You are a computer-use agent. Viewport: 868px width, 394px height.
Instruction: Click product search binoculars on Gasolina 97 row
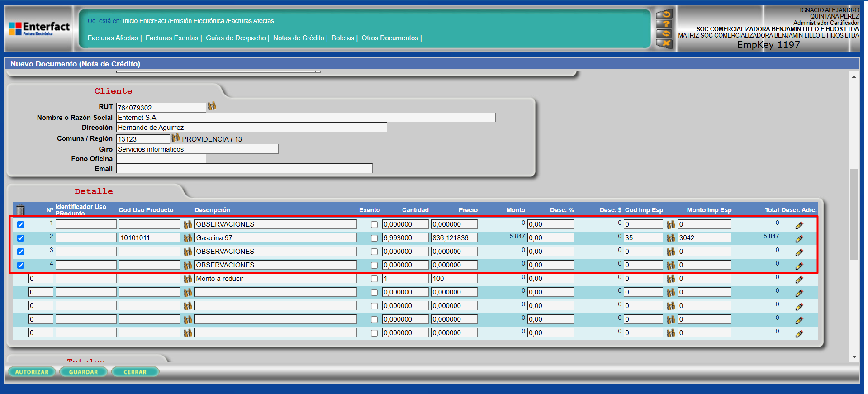tap(188, 238)
